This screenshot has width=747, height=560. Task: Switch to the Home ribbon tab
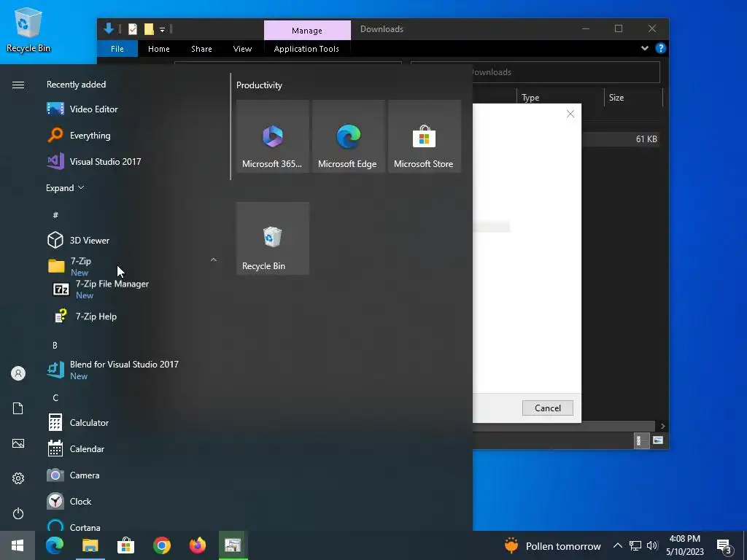click(x=158, y=49)
